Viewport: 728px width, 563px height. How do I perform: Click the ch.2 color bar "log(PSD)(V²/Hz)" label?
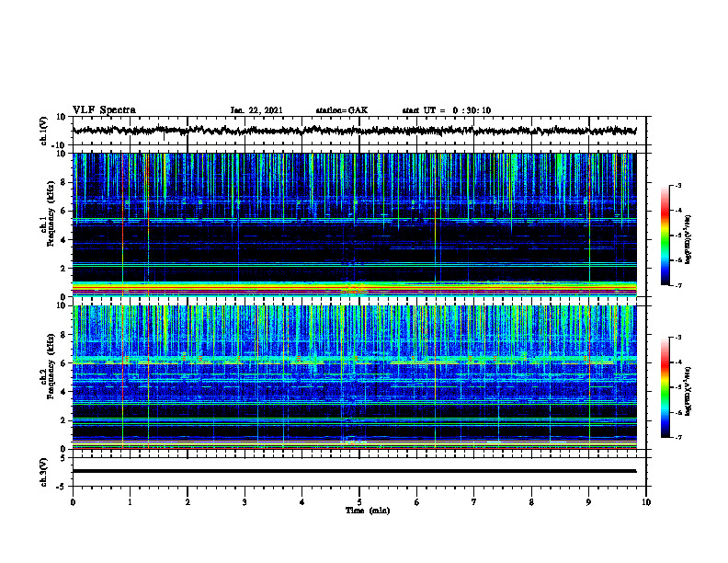[x=688, y=391]
